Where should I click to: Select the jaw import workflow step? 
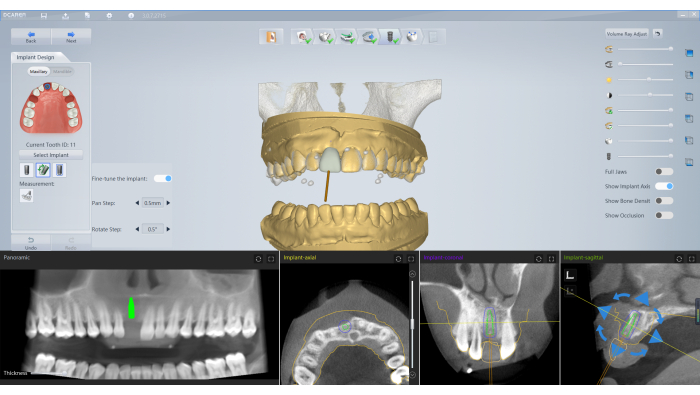coord(369,37)
